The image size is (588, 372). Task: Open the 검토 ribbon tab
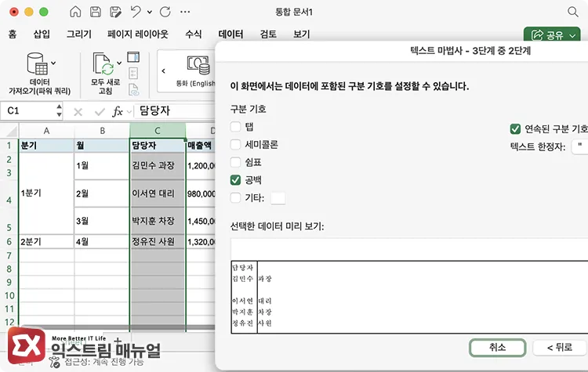(x=268, y=34)
